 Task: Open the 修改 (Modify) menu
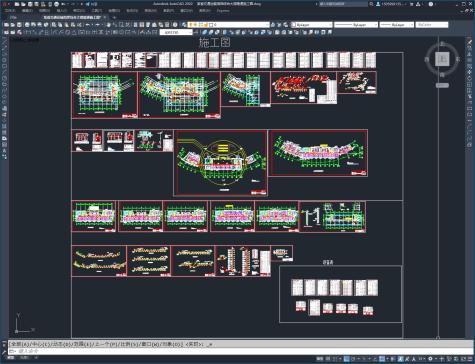[168, 11]
